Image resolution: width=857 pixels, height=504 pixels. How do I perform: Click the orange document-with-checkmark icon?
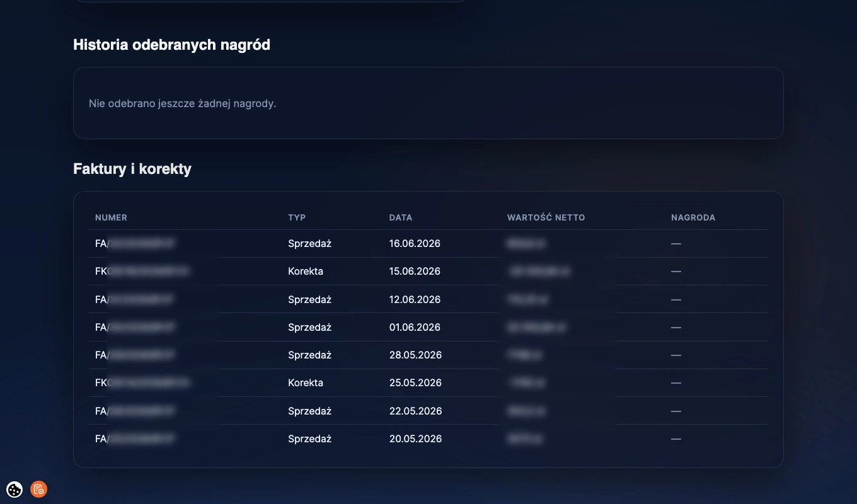[38, 489]
